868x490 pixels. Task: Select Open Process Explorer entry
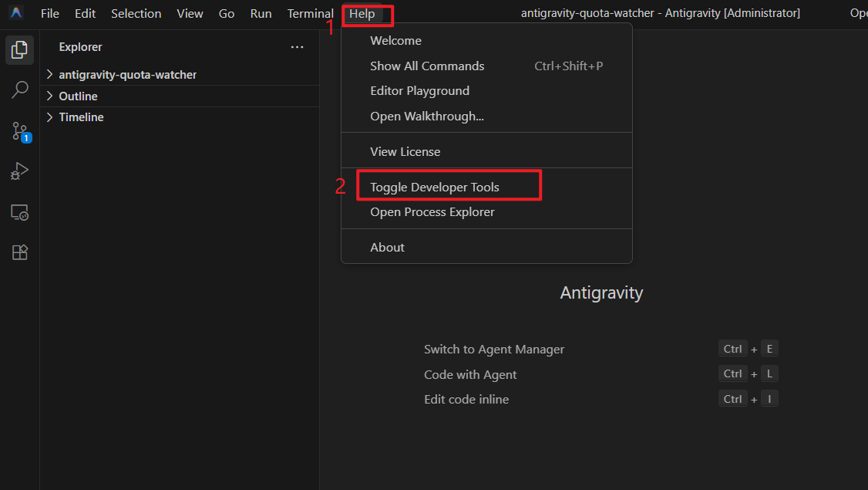486,212
